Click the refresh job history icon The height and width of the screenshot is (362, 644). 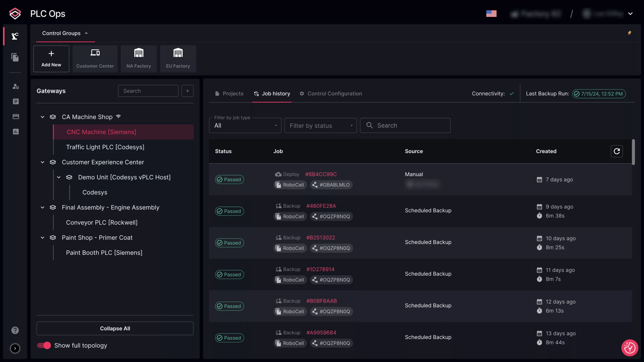click(617, 151)
